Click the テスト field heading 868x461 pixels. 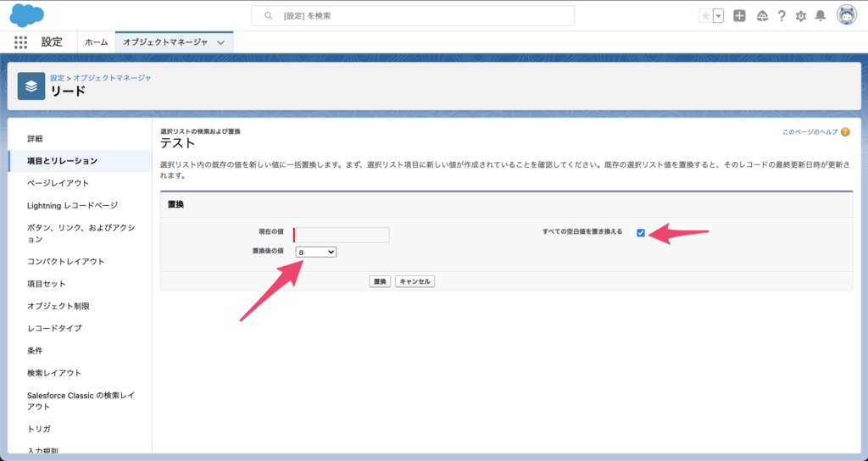point(178,143)
